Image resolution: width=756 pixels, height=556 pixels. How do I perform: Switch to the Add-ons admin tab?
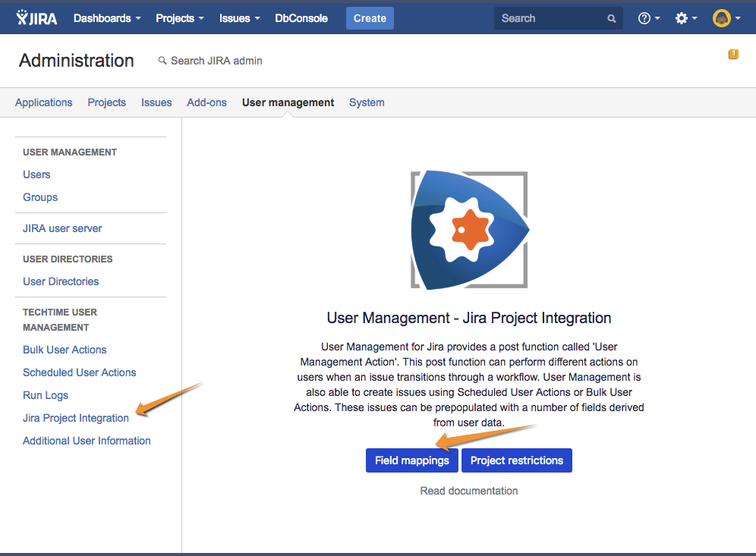tap(207, 102)
